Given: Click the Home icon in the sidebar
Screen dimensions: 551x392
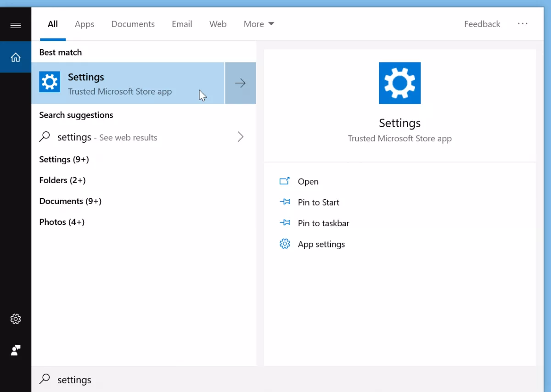Looking at the screenshot, I should 16,57.
